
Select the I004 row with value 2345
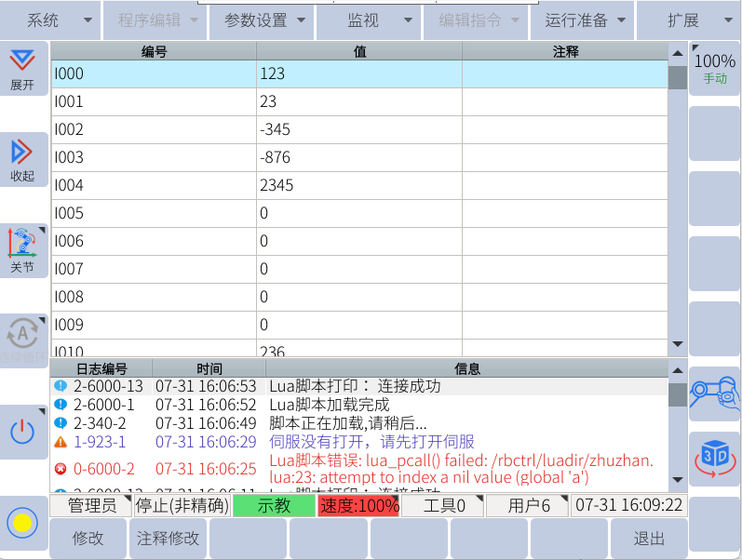(x=359, y=185)
